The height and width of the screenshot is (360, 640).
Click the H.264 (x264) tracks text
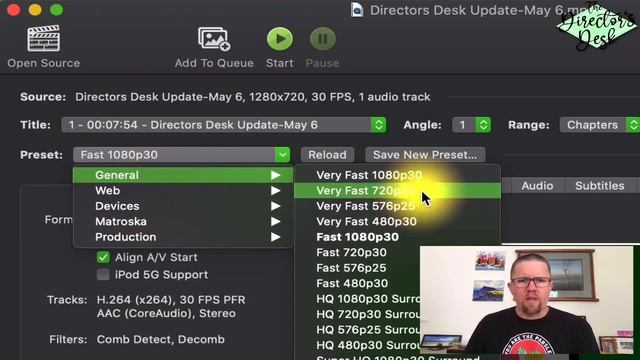(171, 300)
